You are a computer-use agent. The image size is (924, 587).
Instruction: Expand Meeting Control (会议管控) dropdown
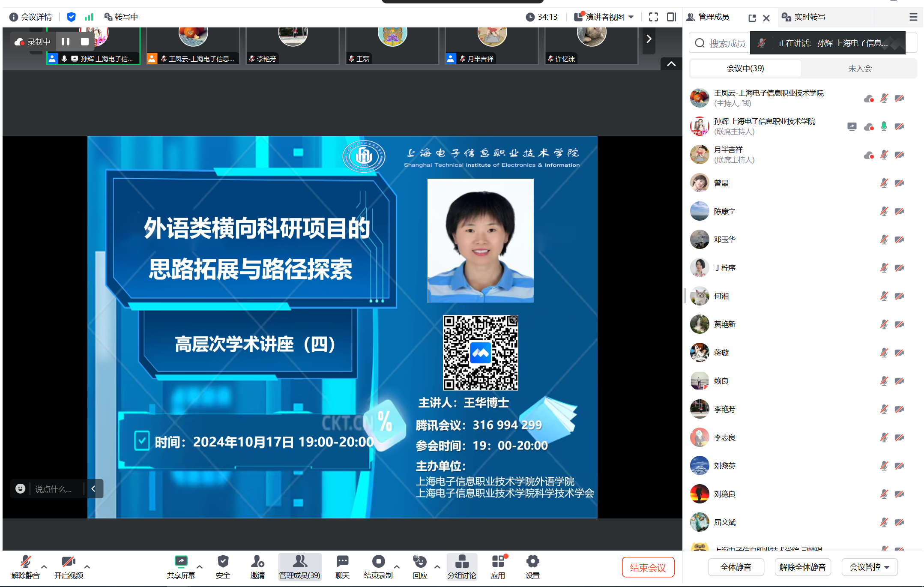[x=869, y=567]
